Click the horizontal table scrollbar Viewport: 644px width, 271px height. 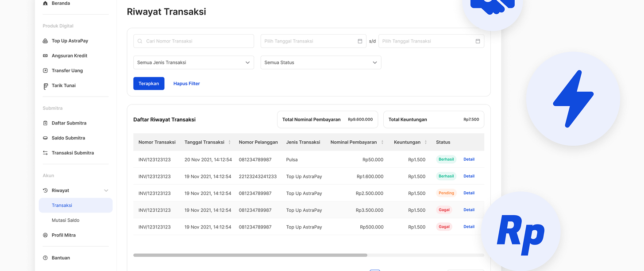pyautogui.click(x=250, y=255)
